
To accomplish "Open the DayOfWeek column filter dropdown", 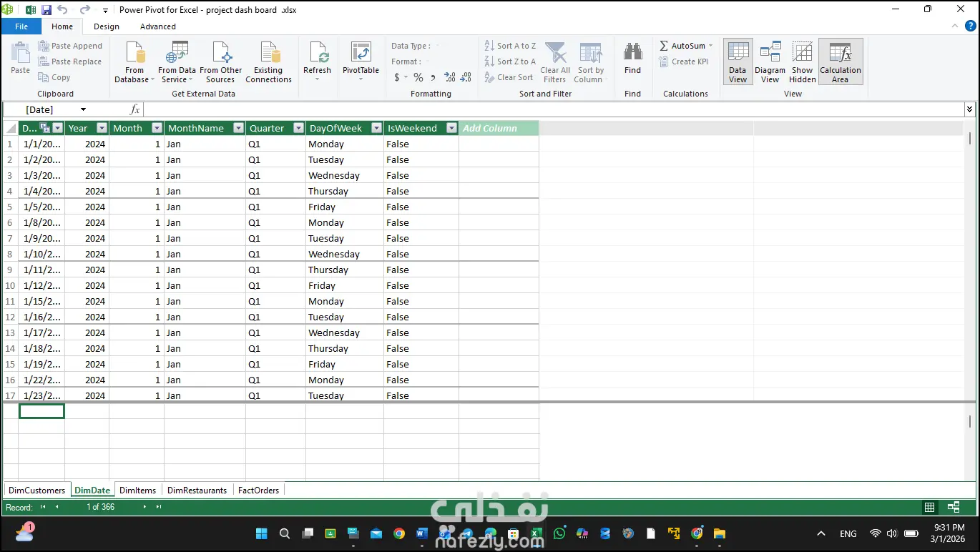I will (x=376, y=128).
